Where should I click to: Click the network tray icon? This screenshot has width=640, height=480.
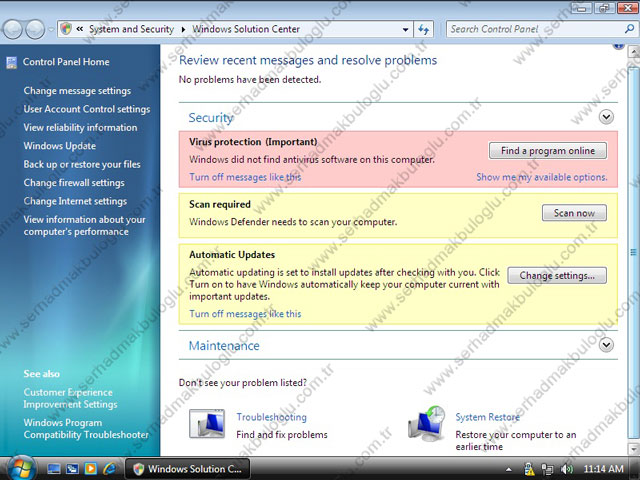pos(548,469)
